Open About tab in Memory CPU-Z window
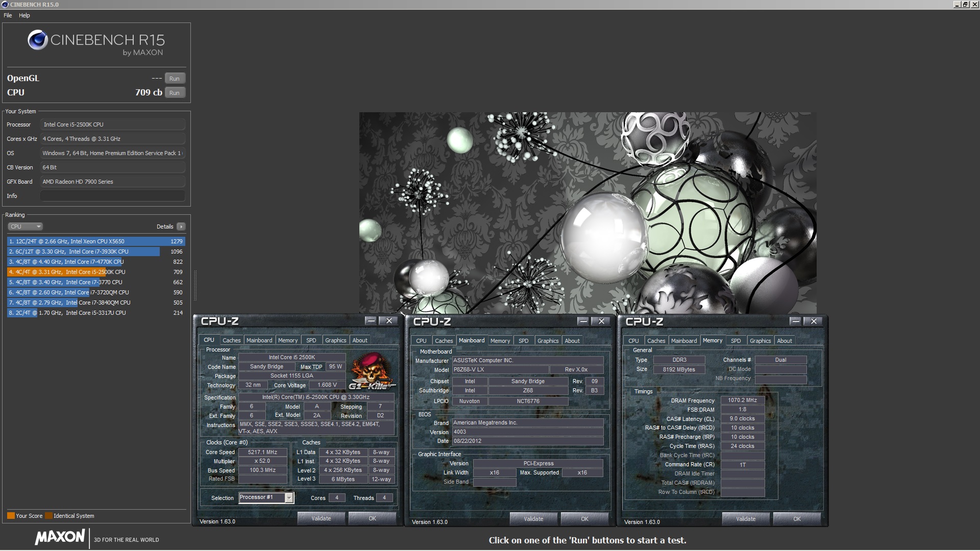Screen dimensions: 980x551 (785, 341)
